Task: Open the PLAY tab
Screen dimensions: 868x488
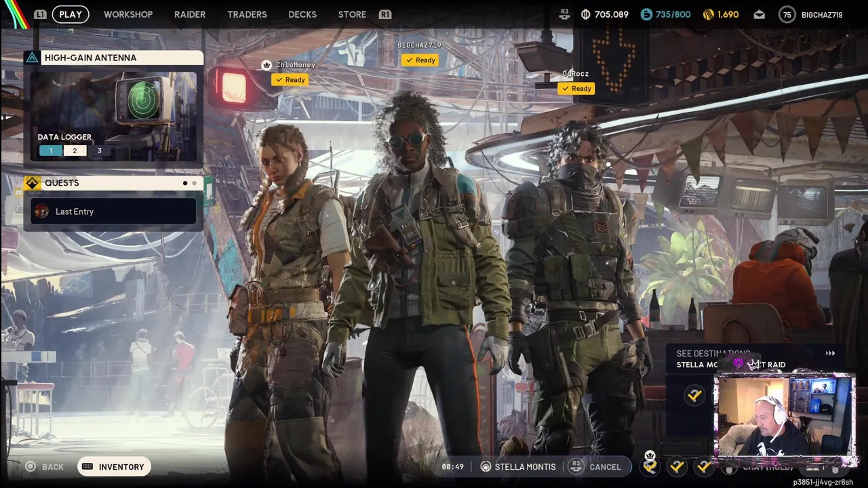Action: click(71, 14)
